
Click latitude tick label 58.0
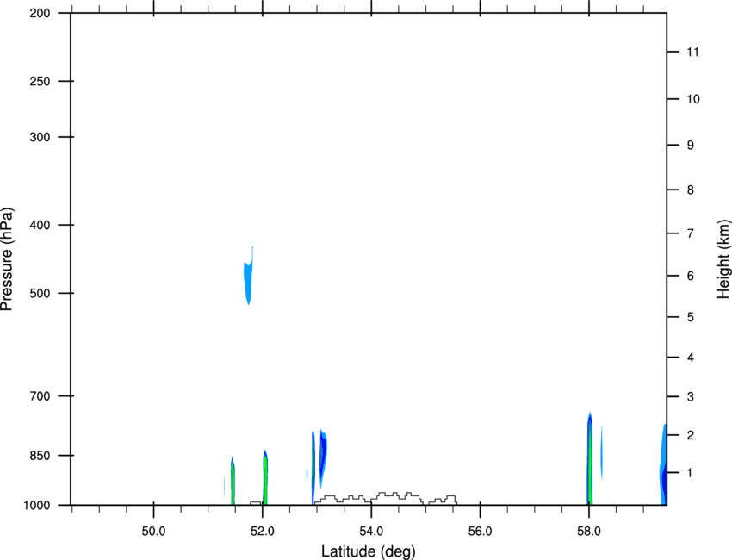589,532
